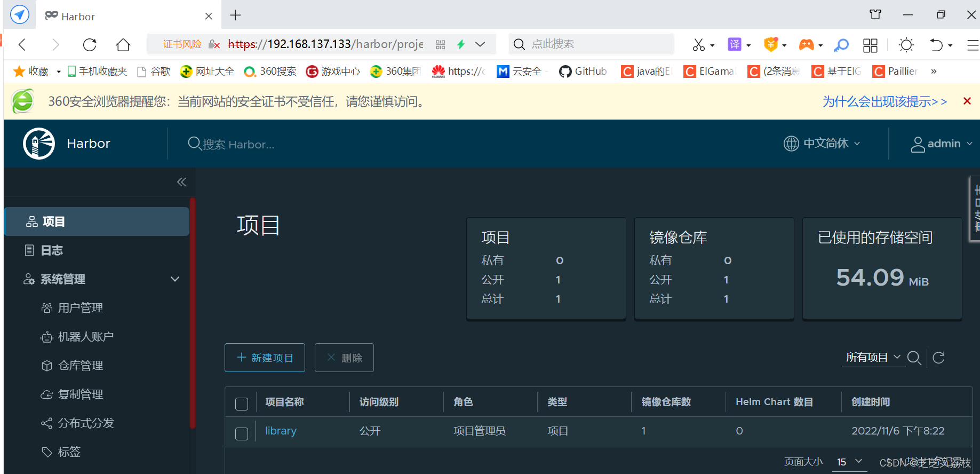
Task: Click the 搜索 Harbor search field
Action: pyautogui.click(x=238, y=144)
